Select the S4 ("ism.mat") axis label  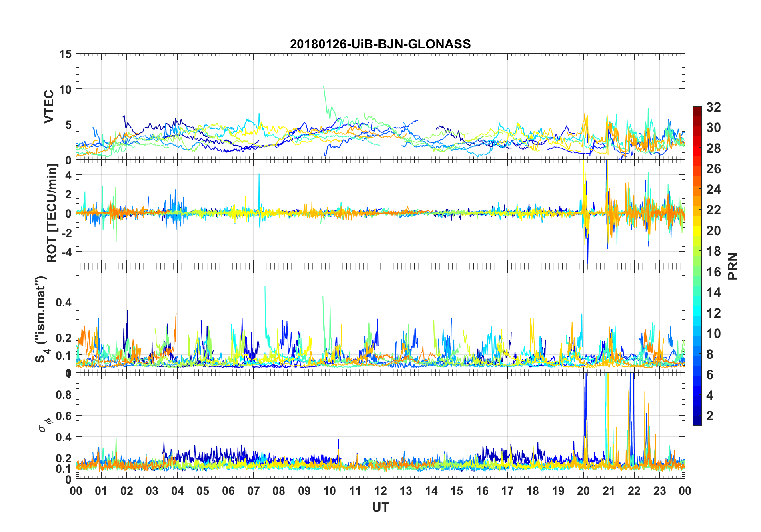42,319
